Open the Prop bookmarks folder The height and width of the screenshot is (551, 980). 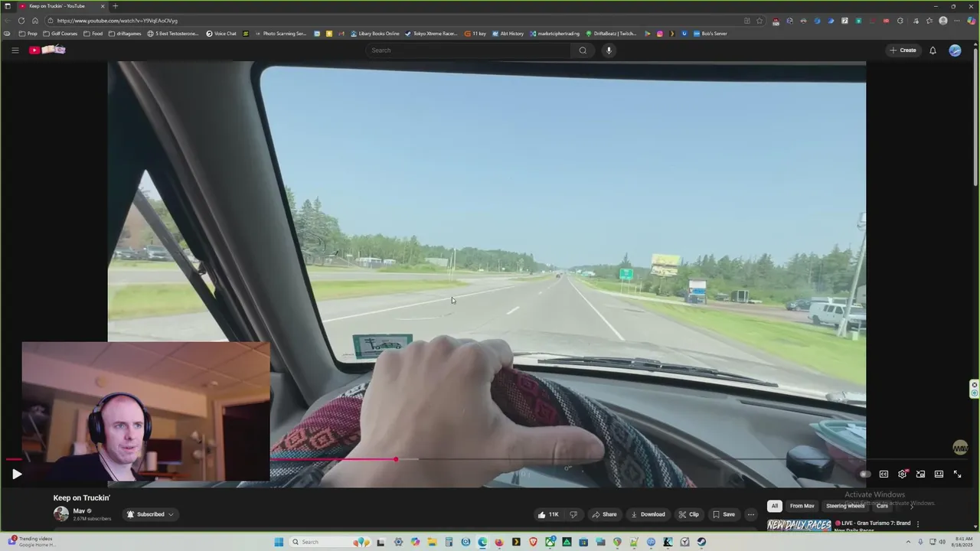pyautogui.click(x=28, y=34)
